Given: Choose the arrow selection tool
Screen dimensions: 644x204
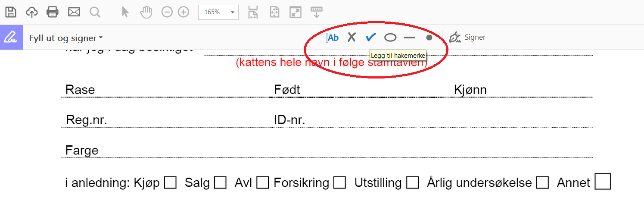Looking at the screenshot, I should [x=125, y=12].
